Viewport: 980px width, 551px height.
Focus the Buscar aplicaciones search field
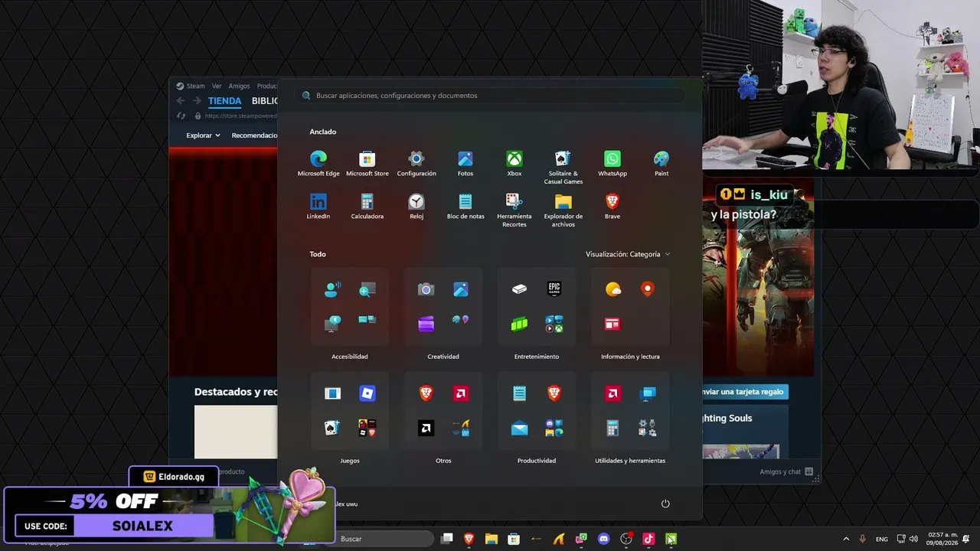[490, 96]
